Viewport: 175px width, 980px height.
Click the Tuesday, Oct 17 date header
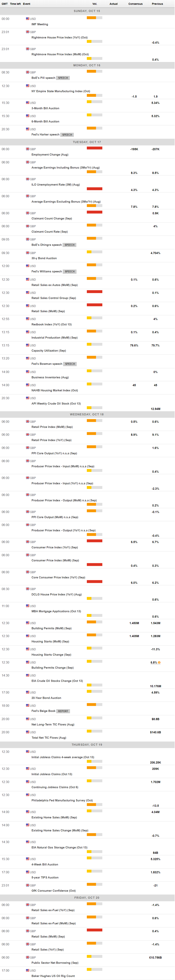tap(87, 142)
